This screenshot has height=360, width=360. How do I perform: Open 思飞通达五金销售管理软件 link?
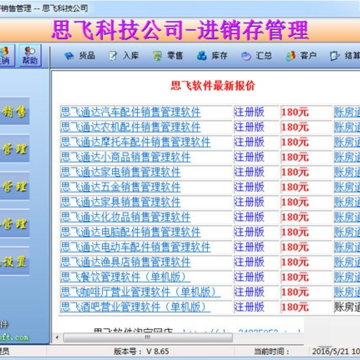pos(120,187)
